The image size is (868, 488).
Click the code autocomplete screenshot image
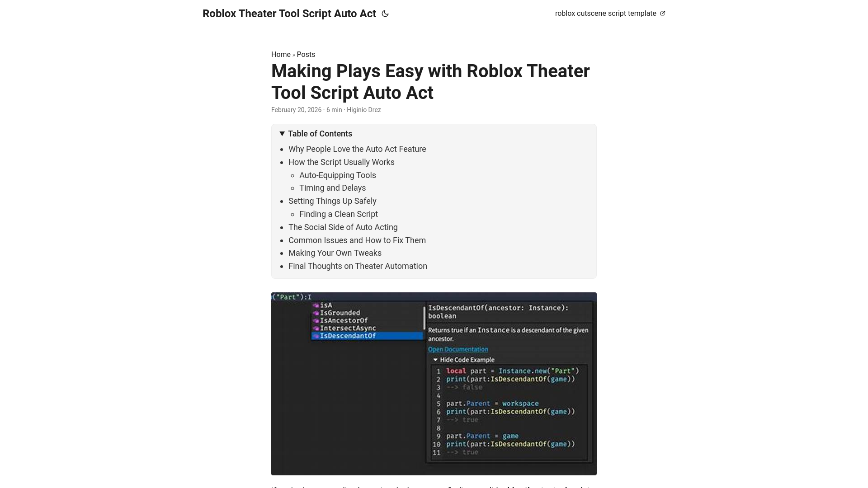[x=434, y=384]
